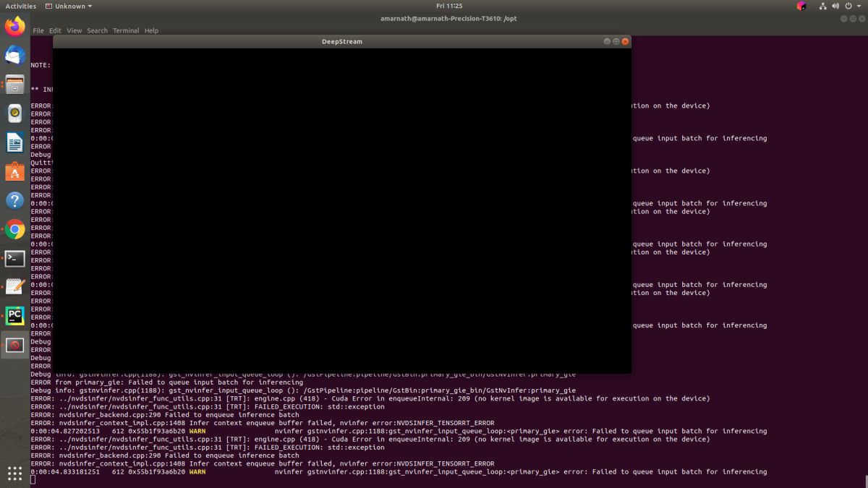Click the terminal cursor prompt at bottom
The width and height of the screenshot is (868, 488).
click(x=33, y=479)
